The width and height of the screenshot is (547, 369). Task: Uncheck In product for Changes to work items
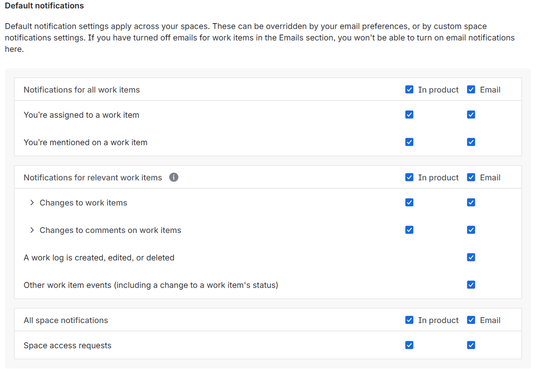[x=409, y=202]
